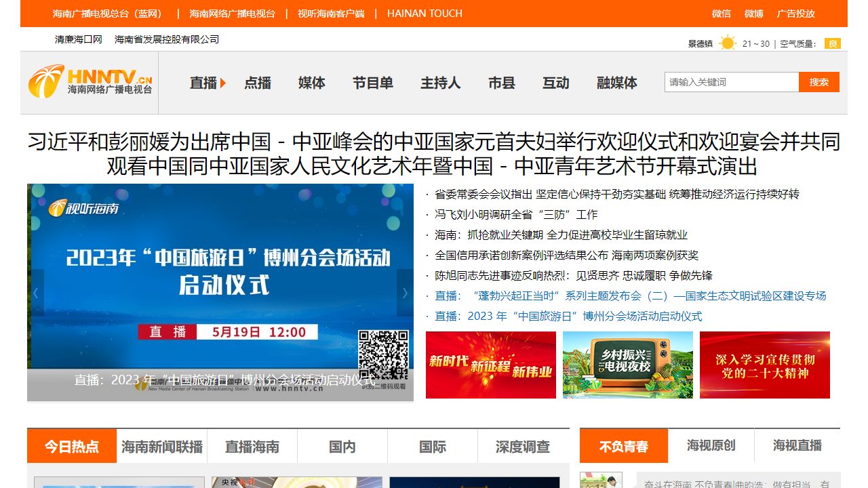Open the 市县 menu item
Image resolution: width=868 pixels, height=488 pixels.
click(x=502, y=83)
